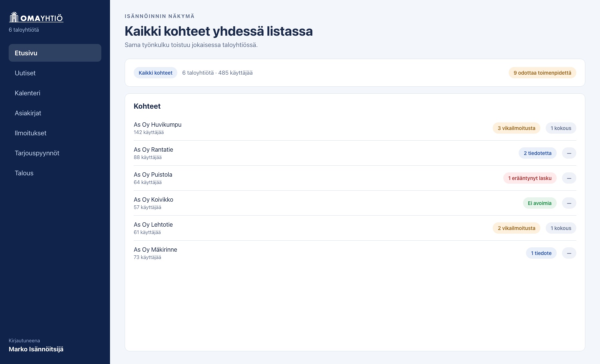The width and height of the screenshot is (600, 364).
Task: Click 88 käyttäjää under Rantatie
Action: [148, 157]
